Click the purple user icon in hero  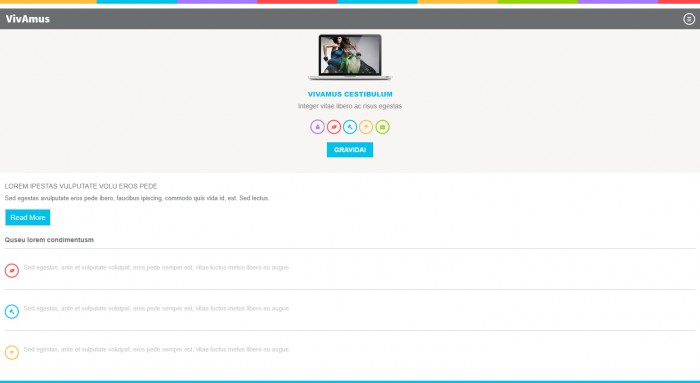pos(317,127)
